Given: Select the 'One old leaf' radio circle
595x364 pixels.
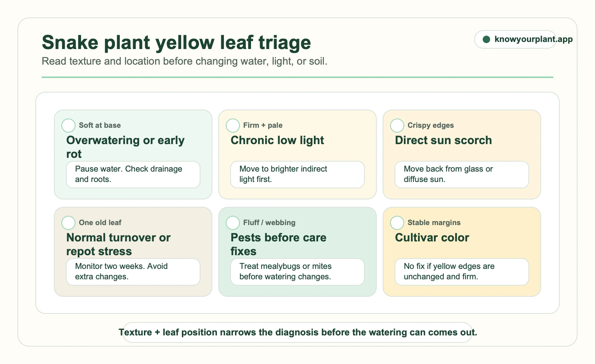Looking at the screenshot, I should [68, 223].
